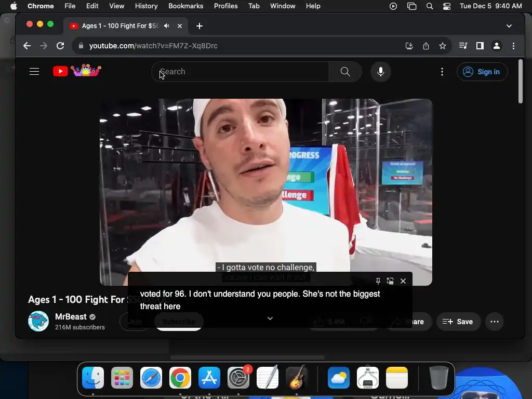The image size is (532, 399).
Task: Open Launchpad from the Dock
Action: coord(122,377)
